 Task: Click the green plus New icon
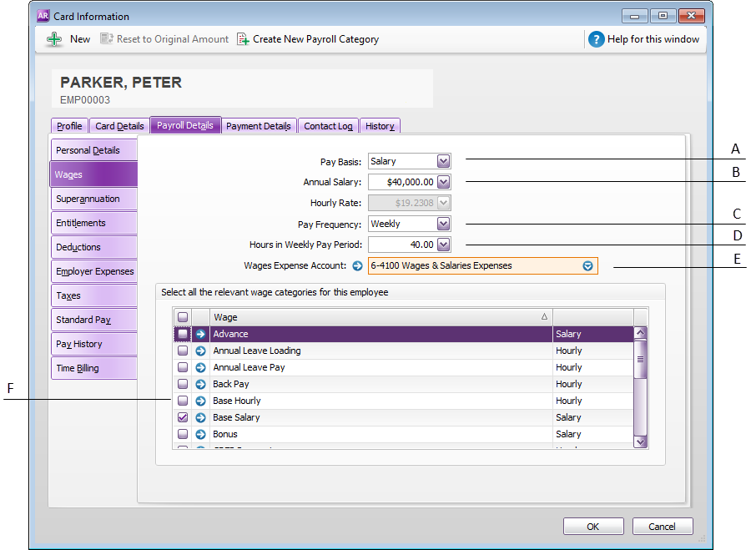coord(54,39)
